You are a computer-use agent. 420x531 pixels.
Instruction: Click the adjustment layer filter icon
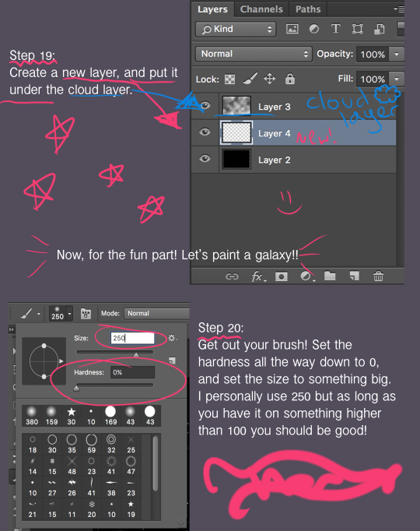[x=313, y=29]
